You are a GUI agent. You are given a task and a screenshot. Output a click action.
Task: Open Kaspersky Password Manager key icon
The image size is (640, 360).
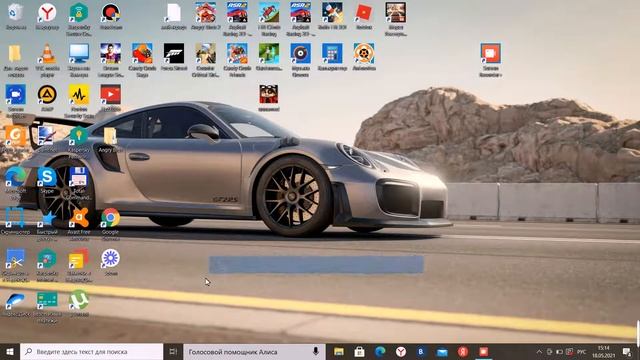click(79, 136)
